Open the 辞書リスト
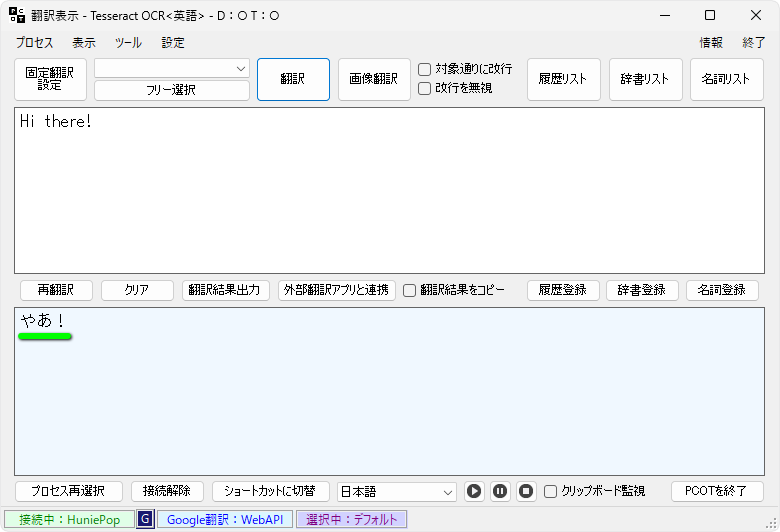This screenshot has width=780, height=532. pyautogui.click(x=645, y=80)
